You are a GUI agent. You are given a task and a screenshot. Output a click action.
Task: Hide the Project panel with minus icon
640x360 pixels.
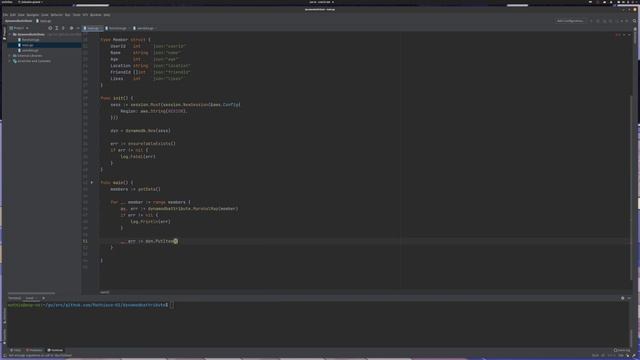click(78, 28)
